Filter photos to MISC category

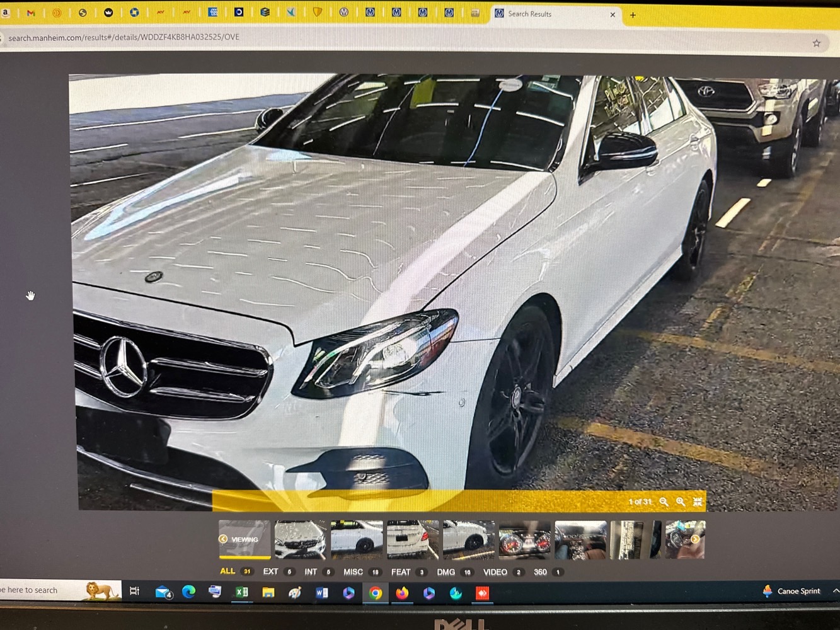(362, 571)
